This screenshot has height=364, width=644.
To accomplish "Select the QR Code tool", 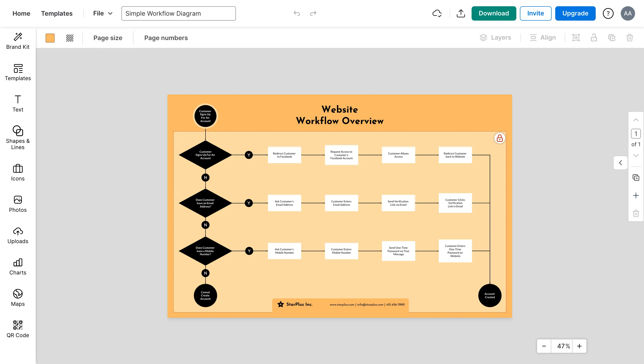I will 18,329.
